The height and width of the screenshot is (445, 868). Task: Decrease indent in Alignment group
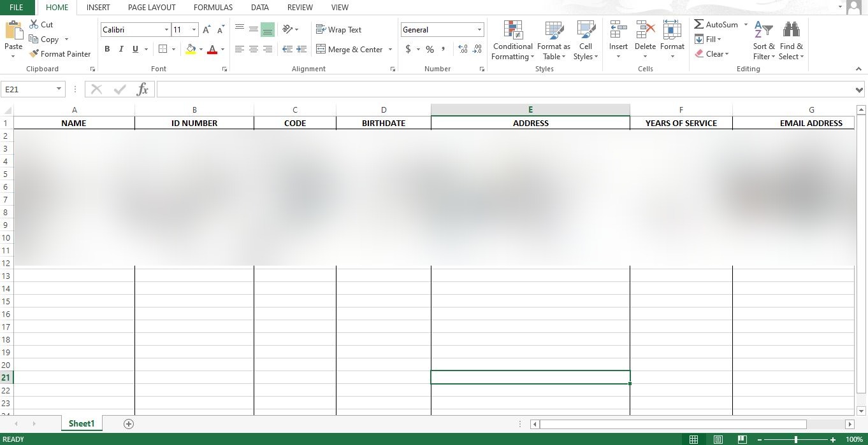click(x=287, y=49)
